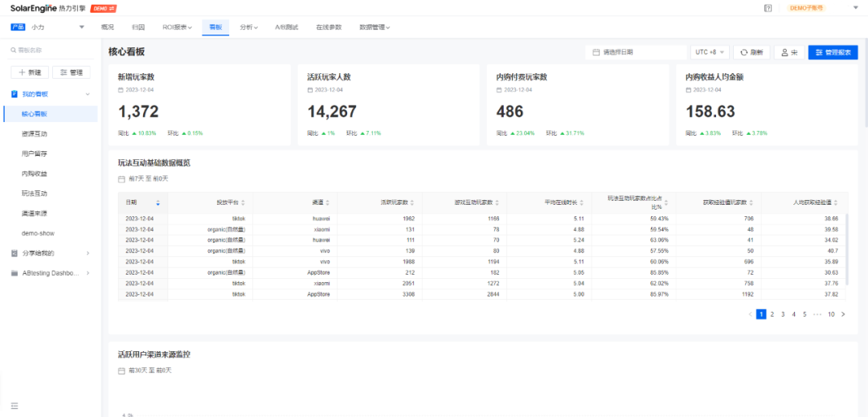Click the 宋 user button
The width and height of the screenshot is (868, 417).
[789, 52]
